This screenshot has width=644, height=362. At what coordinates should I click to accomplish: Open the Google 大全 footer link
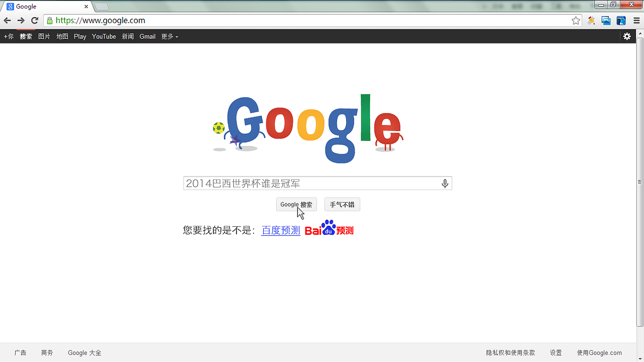[x=85, y=353]
